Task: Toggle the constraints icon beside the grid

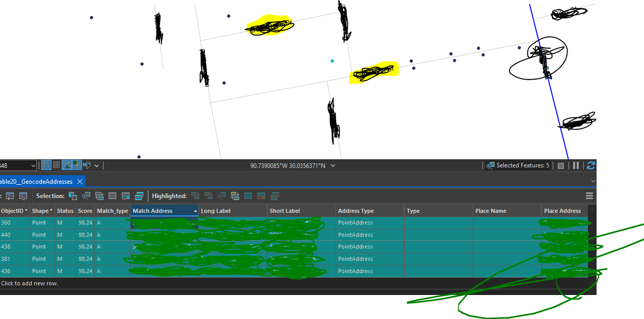Action: point(66,165)
